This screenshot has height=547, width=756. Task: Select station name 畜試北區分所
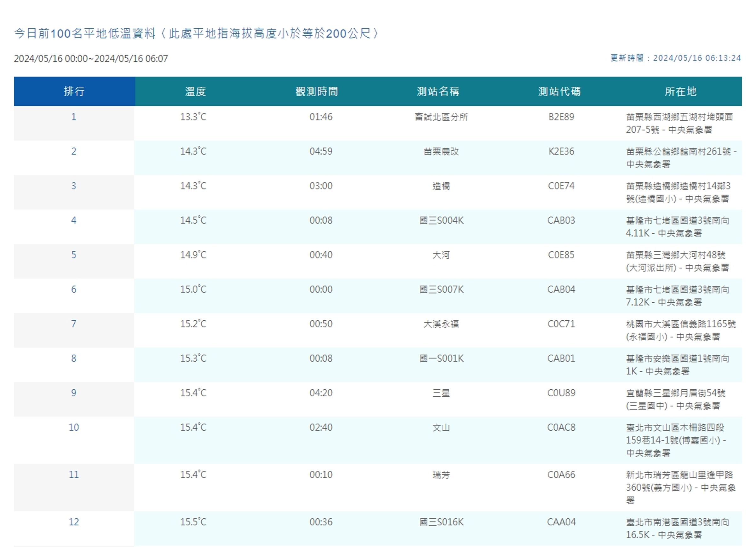click(x=441, y=117)
